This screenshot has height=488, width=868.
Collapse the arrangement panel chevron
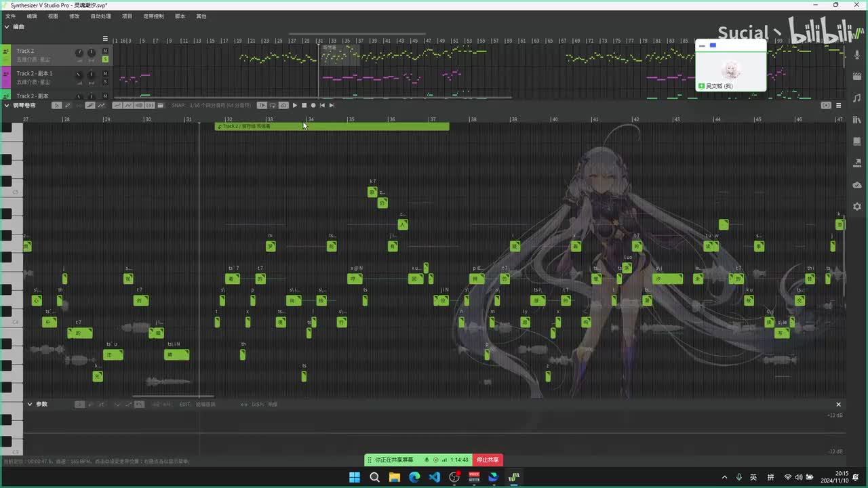coord(7,26)
